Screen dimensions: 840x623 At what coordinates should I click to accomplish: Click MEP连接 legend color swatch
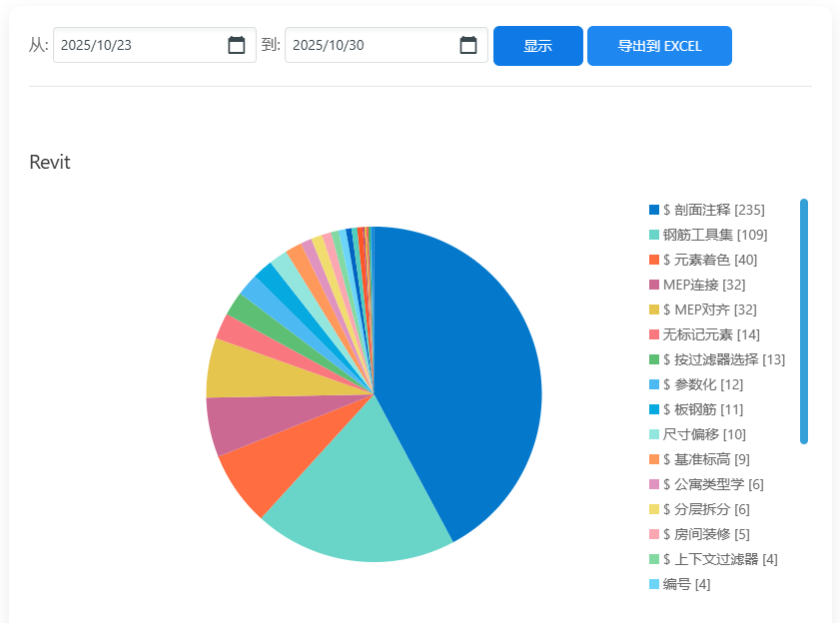(654, 285)
